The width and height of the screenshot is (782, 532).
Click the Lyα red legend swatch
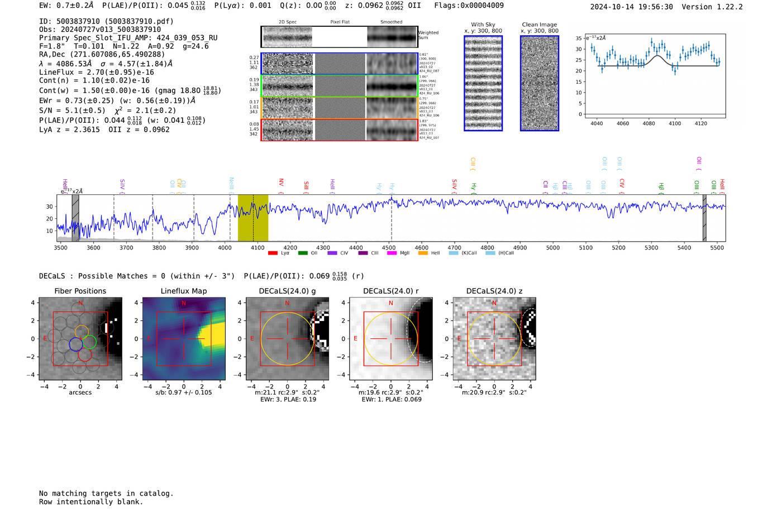tap(273, 253)
